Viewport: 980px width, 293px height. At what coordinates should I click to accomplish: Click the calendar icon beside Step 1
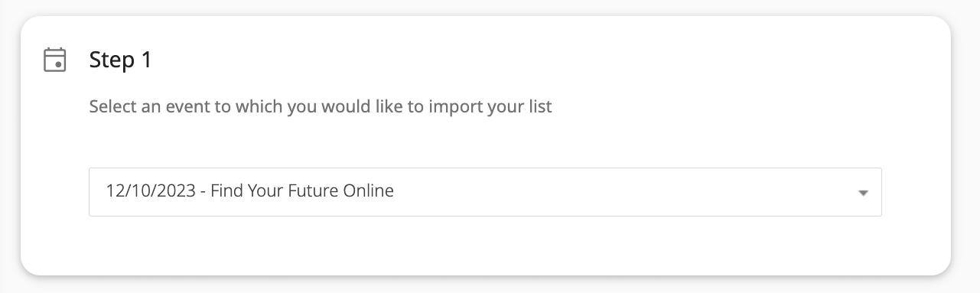coord(54,60)
